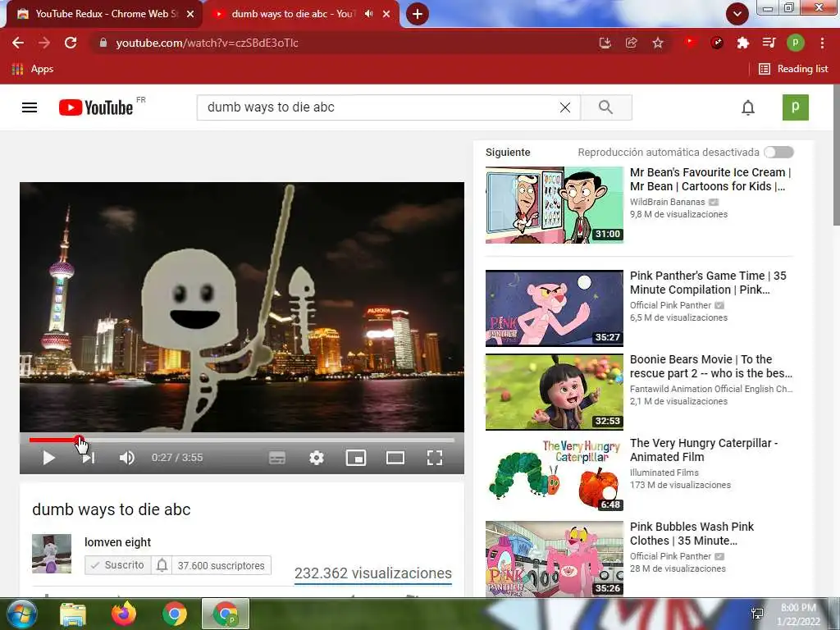Open File Explorer from taskbar
Image resolution: width=840 pixels, height=630 pixels.
[x=73, y=614]
